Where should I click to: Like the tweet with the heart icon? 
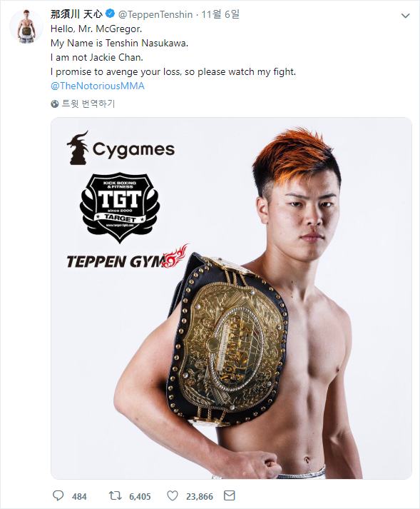[x=173, y=495]
